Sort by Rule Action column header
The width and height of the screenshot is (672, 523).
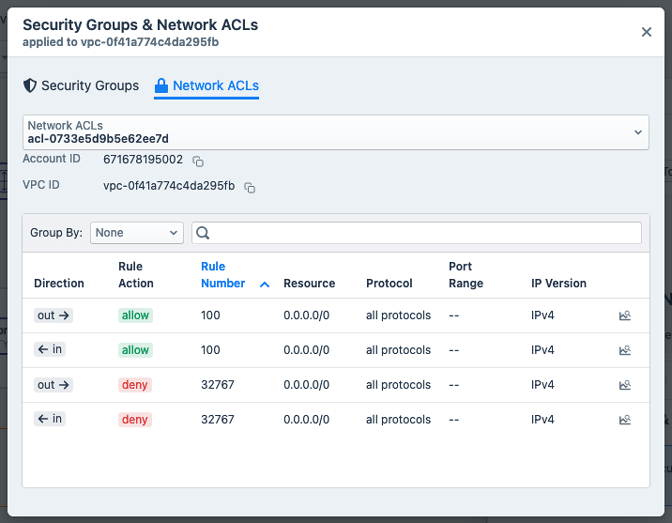point(136,275)
